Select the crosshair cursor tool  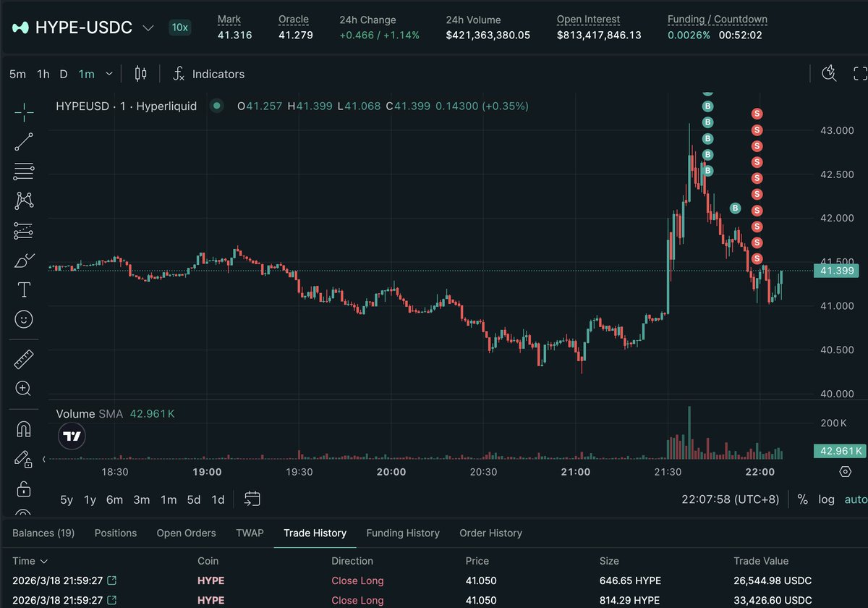24,112
